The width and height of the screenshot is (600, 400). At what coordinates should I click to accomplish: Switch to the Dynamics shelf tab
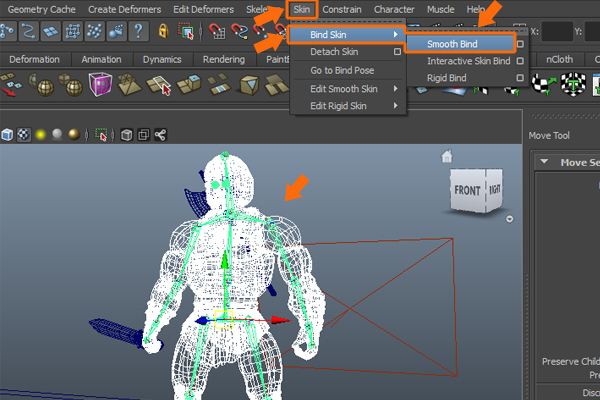point(162,59)
